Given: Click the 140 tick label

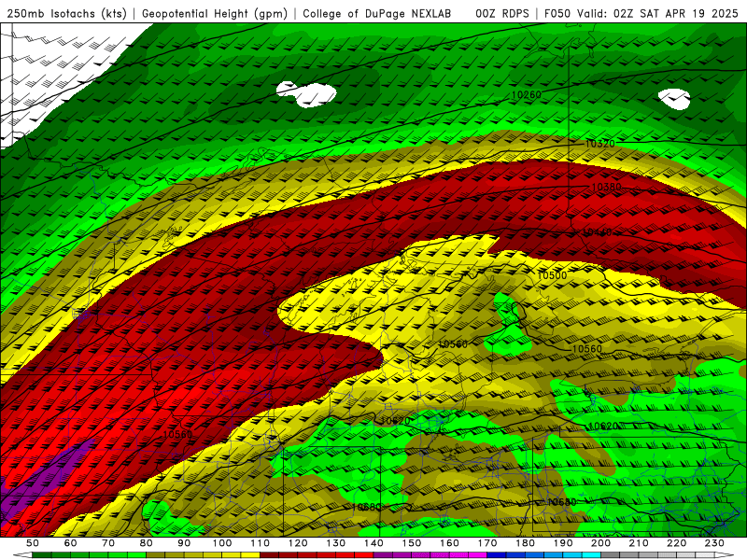Looking at the screenshot, I should point(373,543).
